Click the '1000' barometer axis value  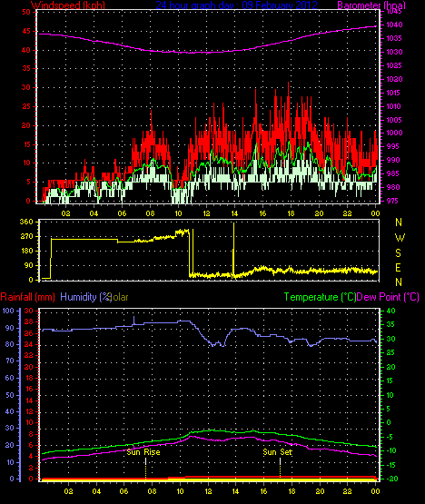(x=394, y=133)
